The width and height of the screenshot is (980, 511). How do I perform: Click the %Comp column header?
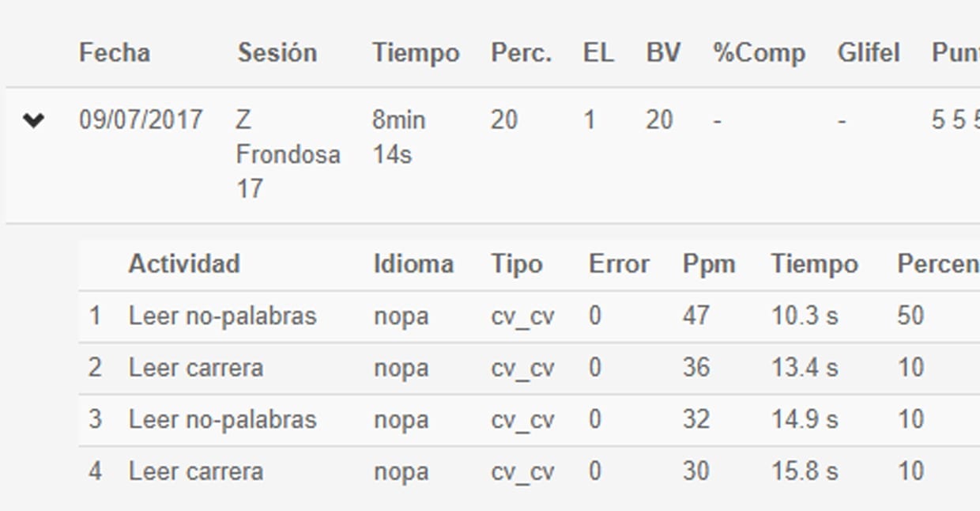tap(759, 53)
